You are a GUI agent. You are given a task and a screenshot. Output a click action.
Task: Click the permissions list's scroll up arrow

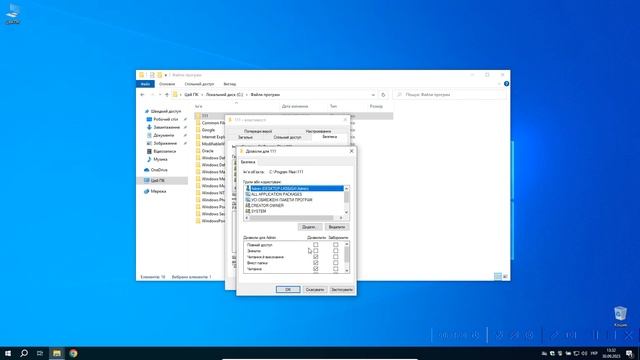tap(347, 244)
